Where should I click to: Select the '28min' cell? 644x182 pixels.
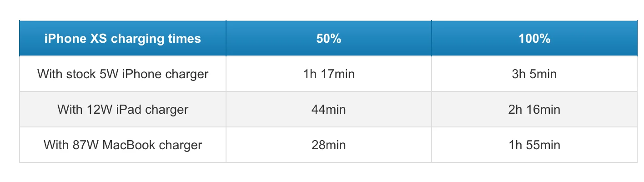[x=329, y=145]
